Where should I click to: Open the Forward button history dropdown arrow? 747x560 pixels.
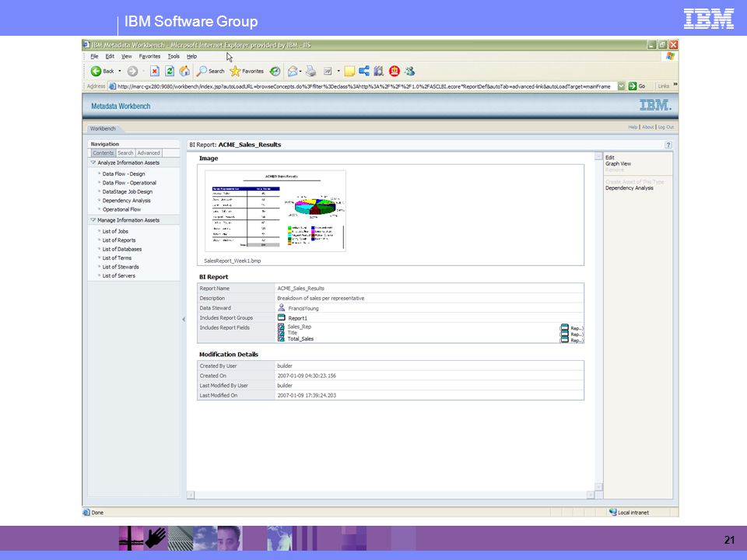tap(143, 71)
